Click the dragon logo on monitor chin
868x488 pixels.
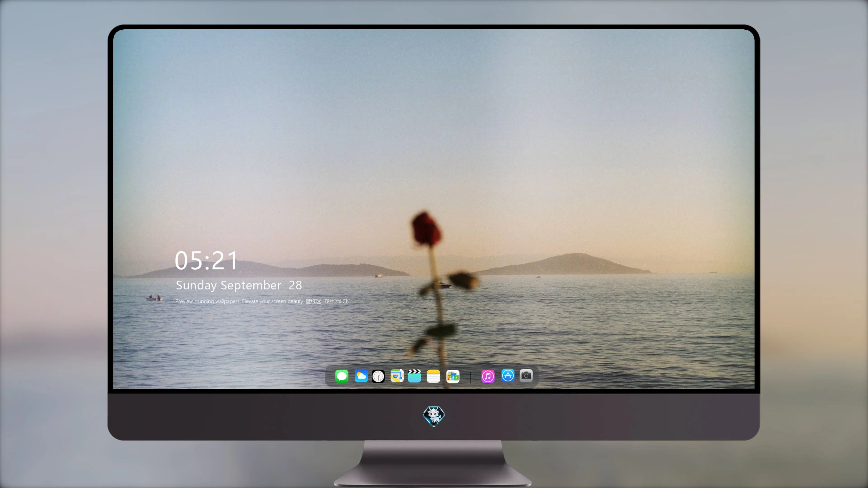(434, 416)
